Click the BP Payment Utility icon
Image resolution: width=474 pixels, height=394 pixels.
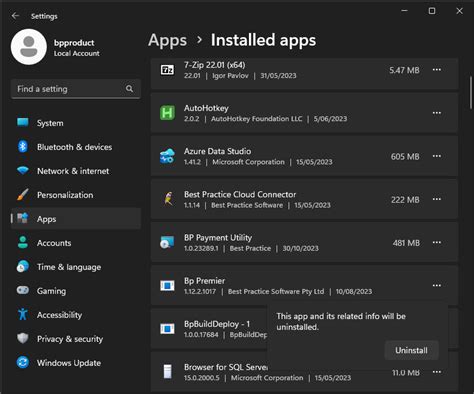pos(167,242)
